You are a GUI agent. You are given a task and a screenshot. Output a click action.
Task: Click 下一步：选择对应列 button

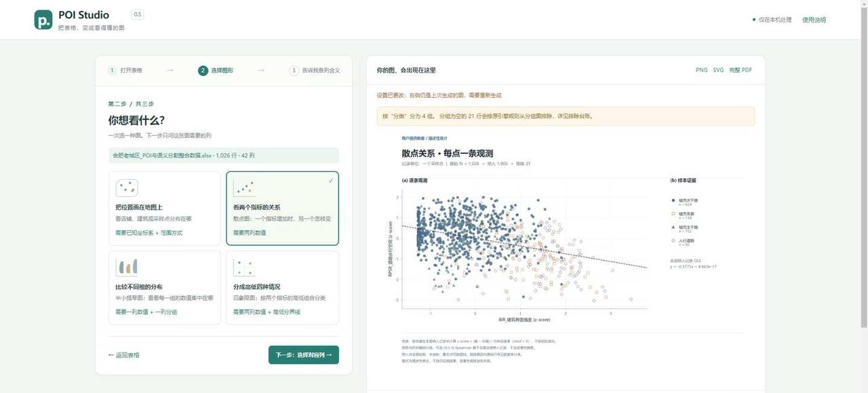(304, 355)
